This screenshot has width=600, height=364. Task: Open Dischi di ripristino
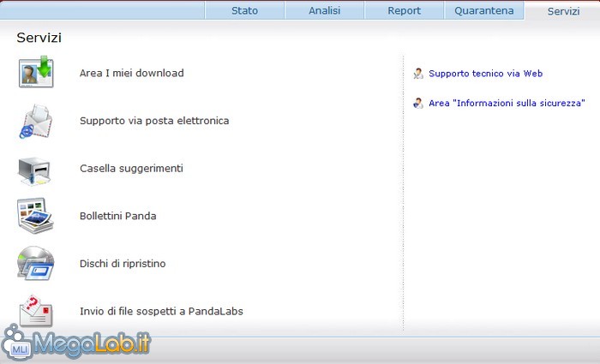(x=123, y=264)
